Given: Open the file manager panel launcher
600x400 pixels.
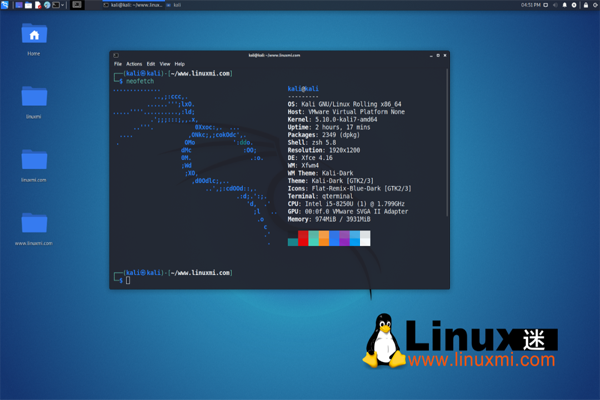Looking at the screenshot, I should [28, 5].
